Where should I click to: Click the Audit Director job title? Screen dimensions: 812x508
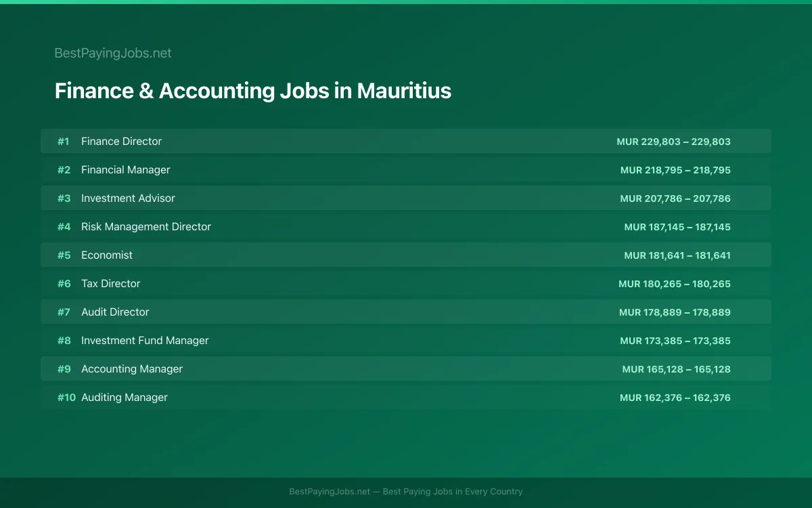pos(115,312)
